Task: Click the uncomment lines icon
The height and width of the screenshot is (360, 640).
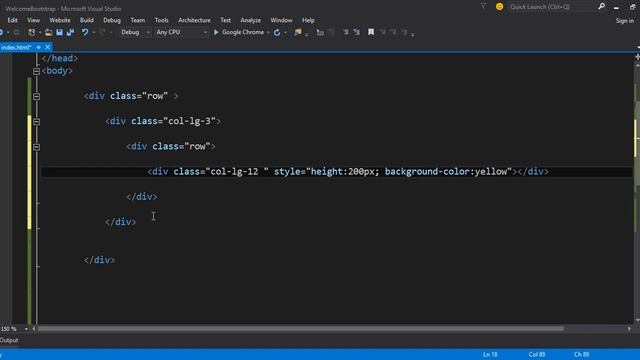Action: tap(357, 32)
